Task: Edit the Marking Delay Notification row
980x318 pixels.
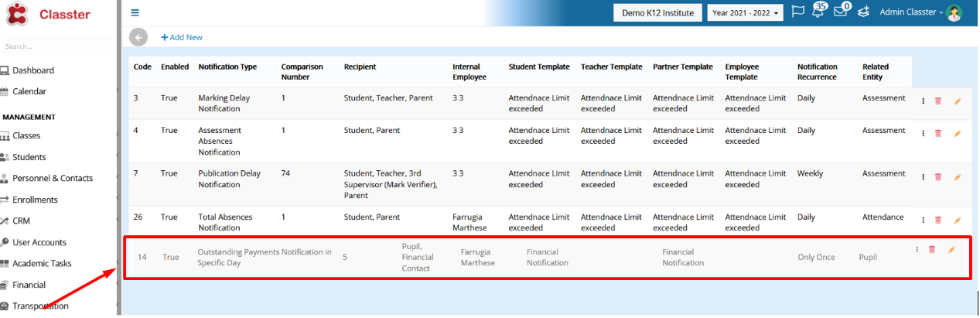Action: (x=957, y=101)
